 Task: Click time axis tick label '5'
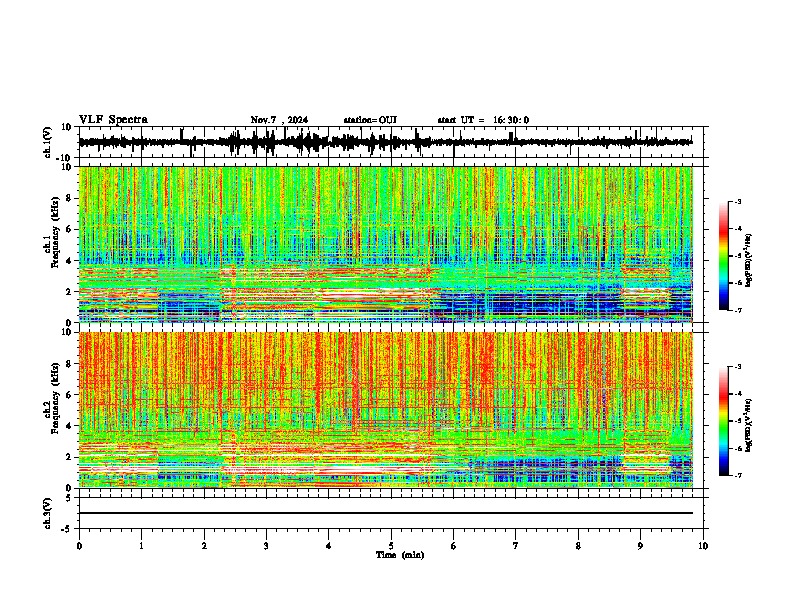[391, 546]
